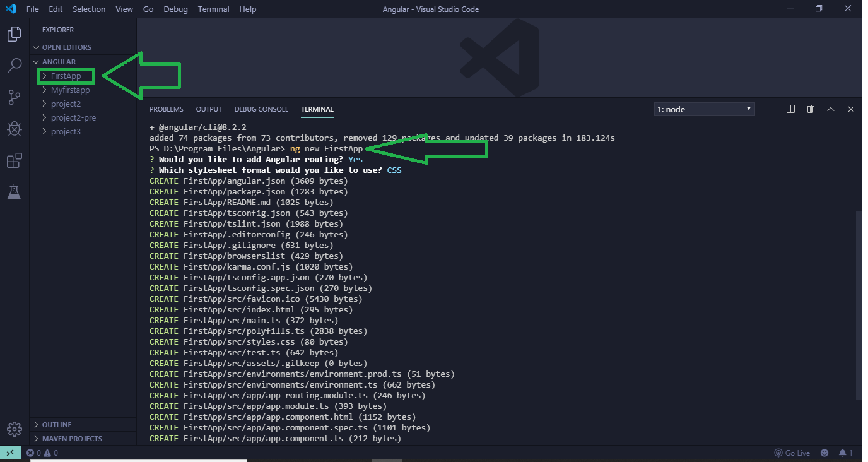868x462 pixels.
Task: Switch to the PROBLEMS panel tab
Action: tap(167, 109)
